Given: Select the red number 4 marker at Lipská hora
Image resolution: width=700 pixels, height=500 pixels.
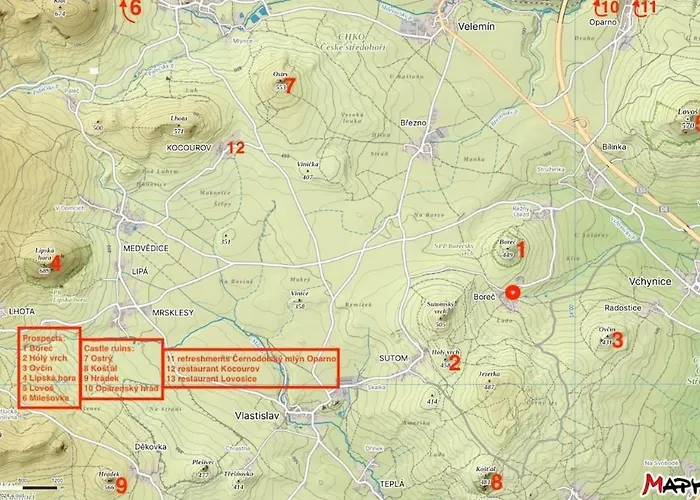Looking at the screenshot, I should 55,263.
